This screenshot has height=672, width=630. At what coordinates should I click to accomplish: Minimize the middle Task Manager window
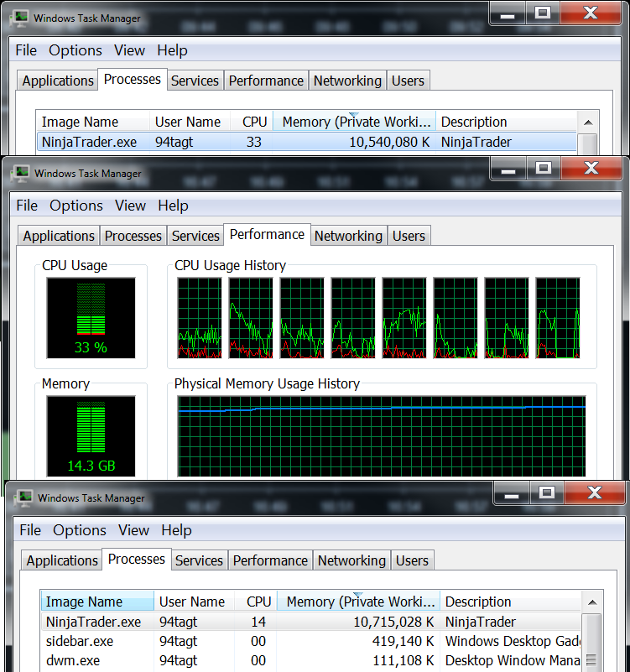[508, 169]
